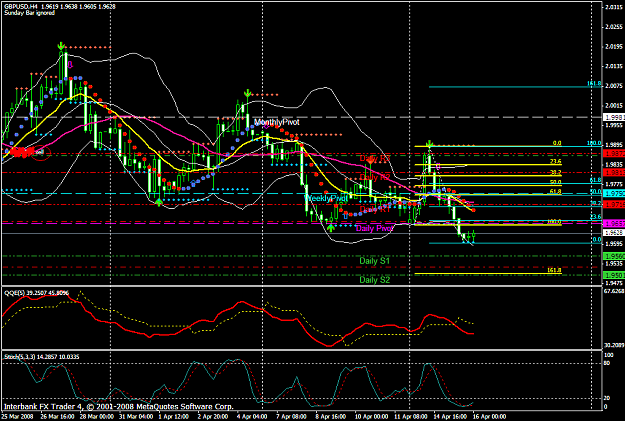Click the 16 Apr 00:00 date label
This screenshot has width=625, height=421.
489,417
